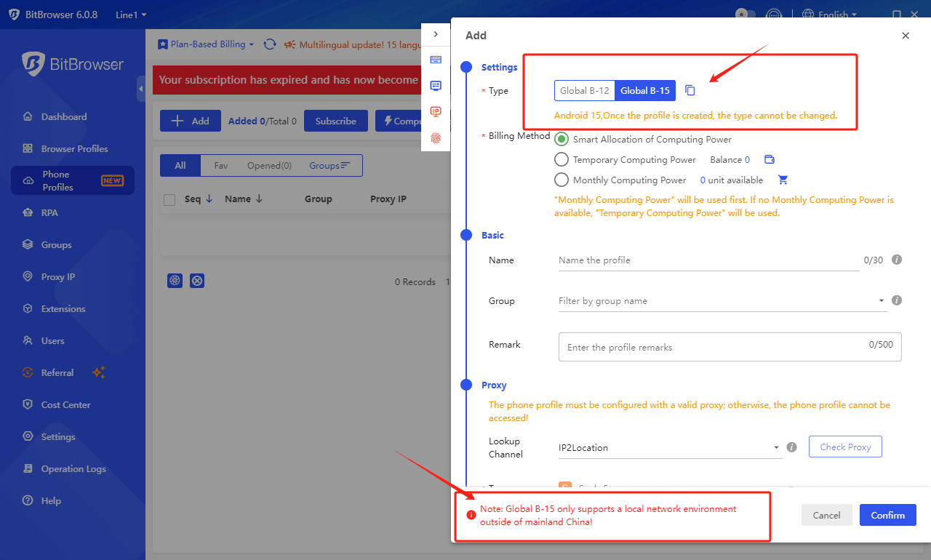Collapse the left sidebar using the arrow handle
The height and width of the screenshot is (560, 931).
(x=140, y=88)
